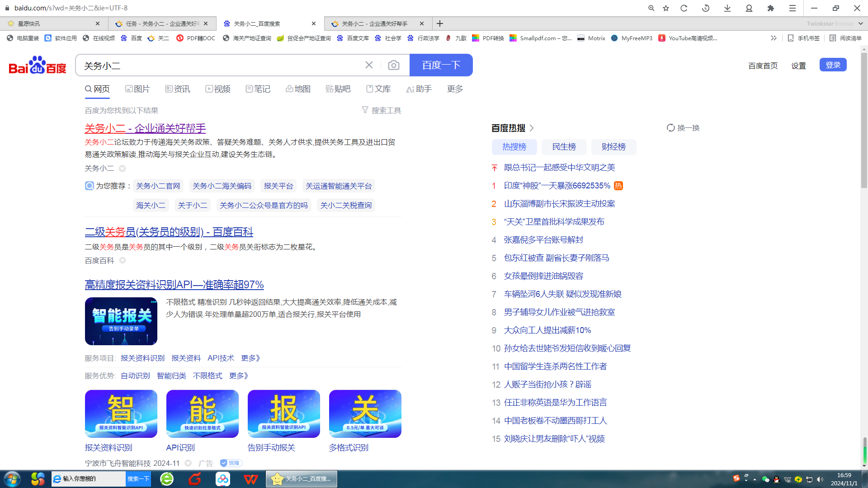Select the 文库 search category
This screenshot has height=488, width=868.
coord(378,89)
